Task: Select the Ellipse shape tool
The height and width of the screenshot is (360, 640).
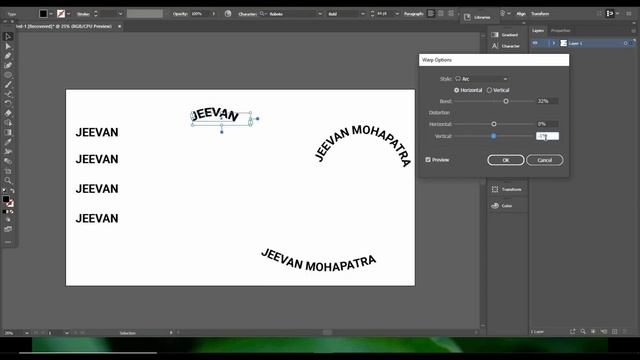Action: point(8,75)
